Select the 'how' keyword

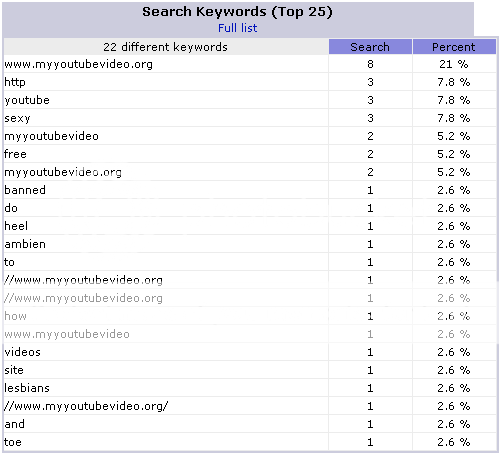15,316
